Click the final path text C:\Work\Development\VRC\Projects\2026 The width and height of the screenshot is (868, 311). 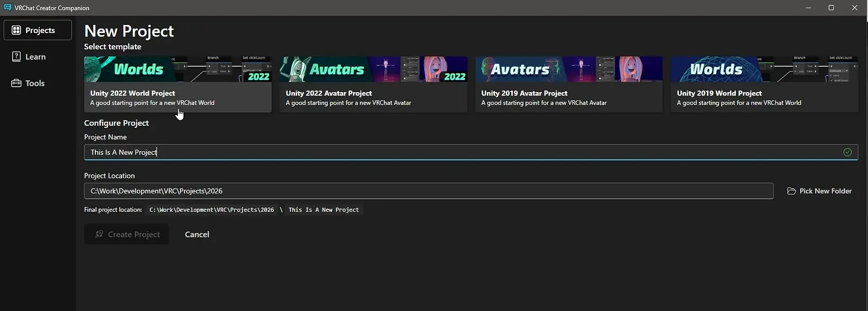click(212, 210)
